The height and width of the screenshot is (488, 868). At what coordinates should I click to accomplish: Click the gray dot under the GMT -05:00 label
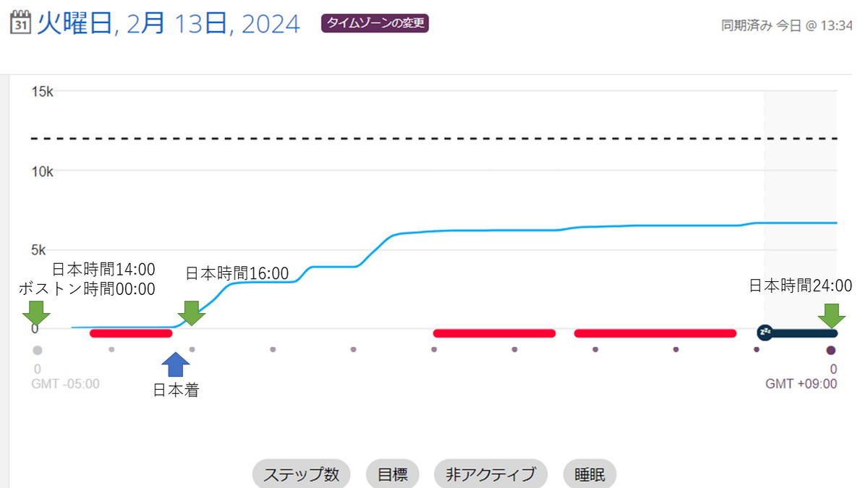tap(36, 349)
